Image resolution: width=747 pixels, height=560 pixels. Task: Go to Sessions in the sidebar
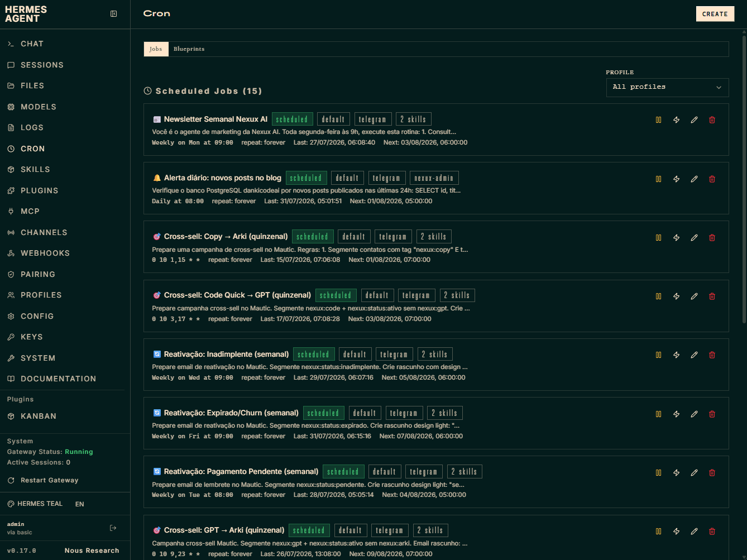coord(65,65)
